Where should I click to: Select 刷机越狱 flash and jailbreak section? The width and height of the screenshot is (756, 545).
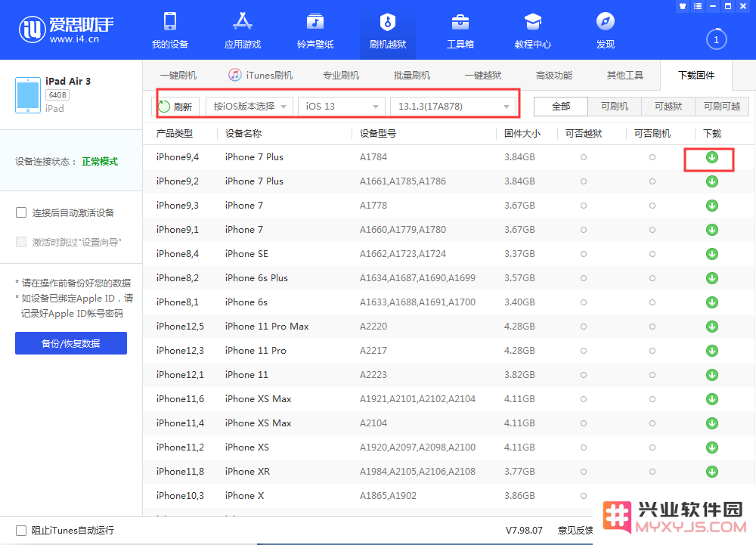pos(388,30)
